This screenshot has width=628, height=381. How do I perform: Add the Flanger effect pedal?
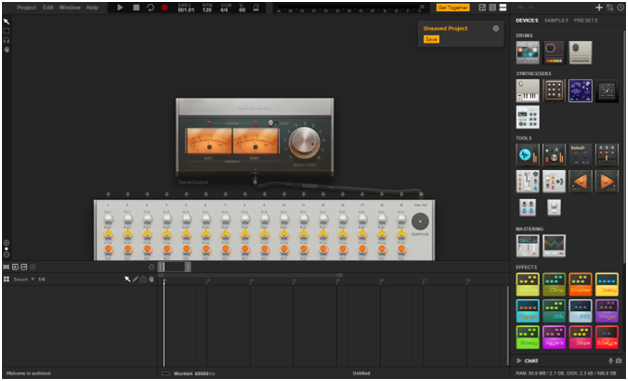(x=527, y=311)
